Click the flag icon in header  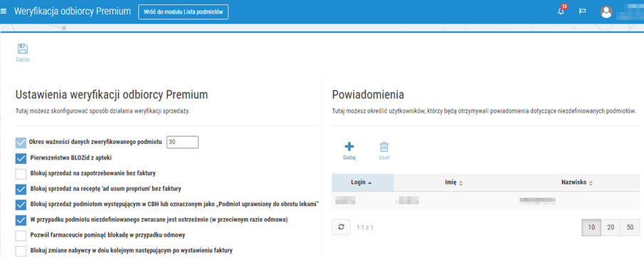coord(582,11)
